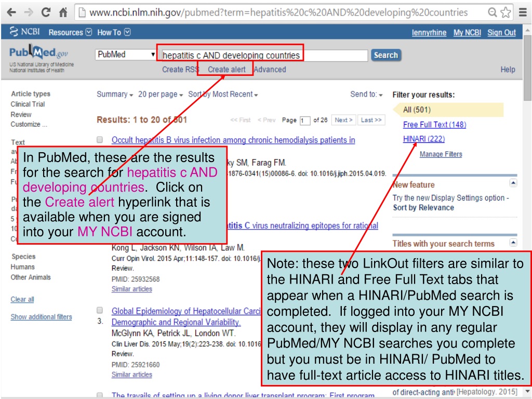Click the Create alert link
This screenshot has height=399, width=532.
coord(227,70)
